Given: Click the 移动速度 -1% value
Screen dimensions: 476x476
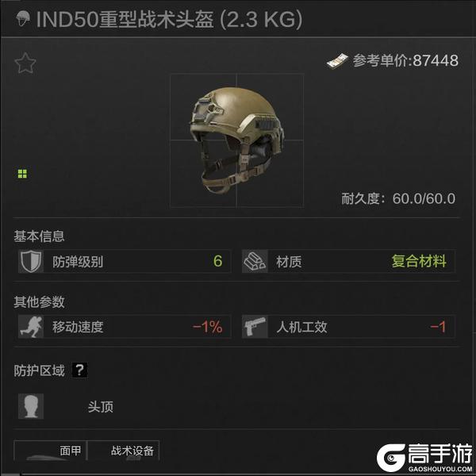Looking at the screenshot, I should coord(208,327).
